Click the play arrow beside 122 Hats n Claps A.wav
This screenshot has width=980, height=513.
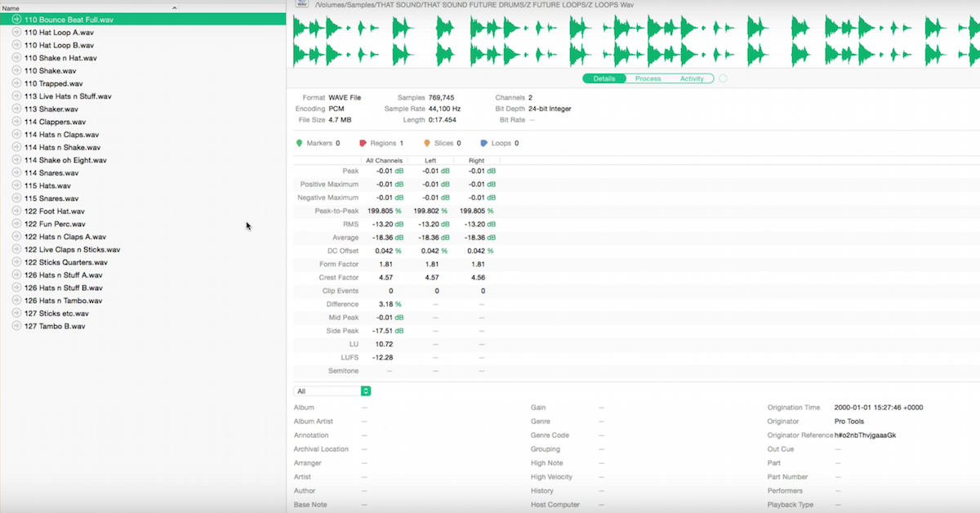pos(18,236)
